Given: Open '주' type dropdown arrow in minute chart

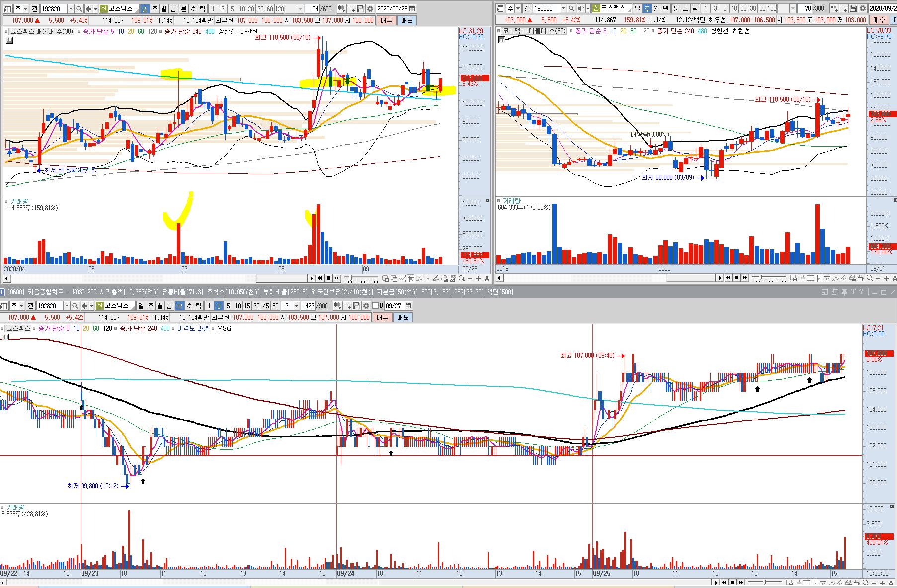Looking at the screenshot, I should pyautogui.click(x=21, y=306).
